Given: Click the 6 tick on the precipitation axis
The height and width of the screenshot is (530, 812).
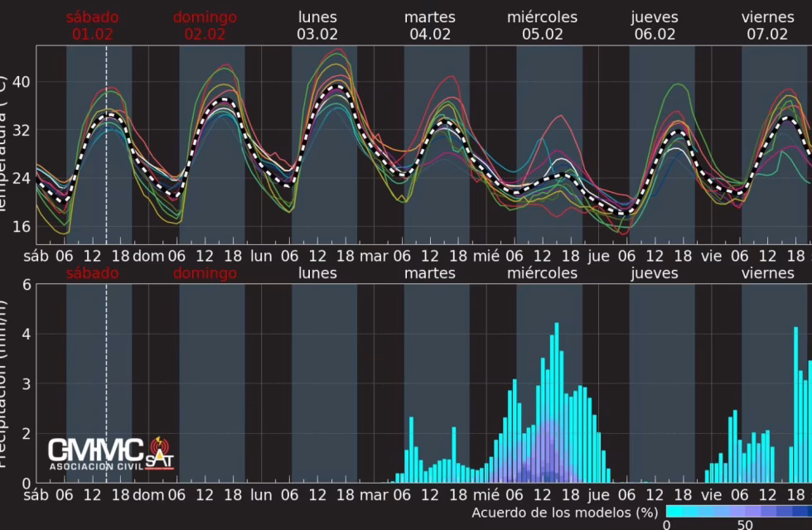Looking at the screenshot, I should (x=26, y=285).
